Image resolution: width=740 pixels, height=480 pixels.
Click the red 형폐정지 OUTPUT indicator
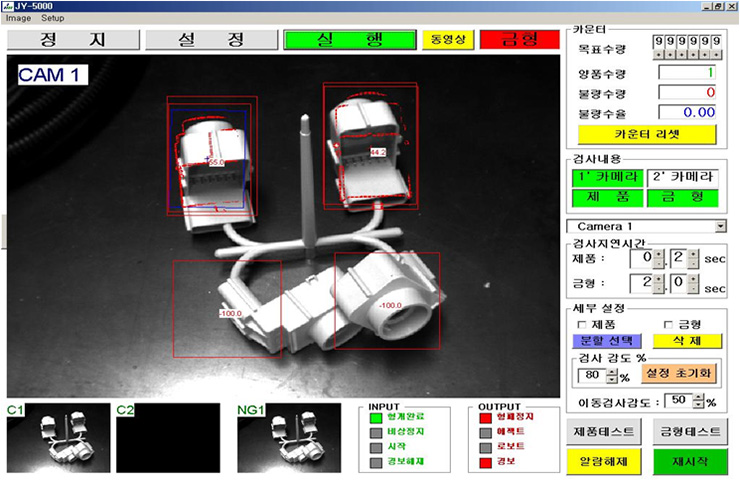(488, 417)
